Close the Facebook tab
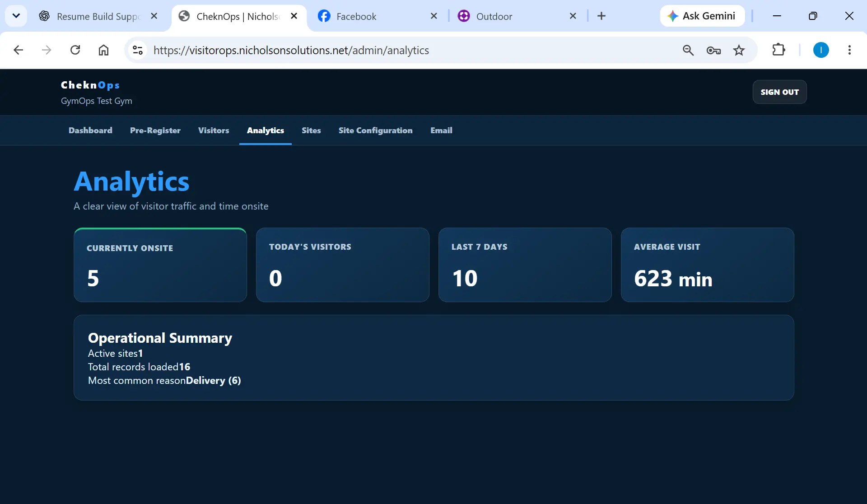867x504 pixels. click(x=434, y=16)
